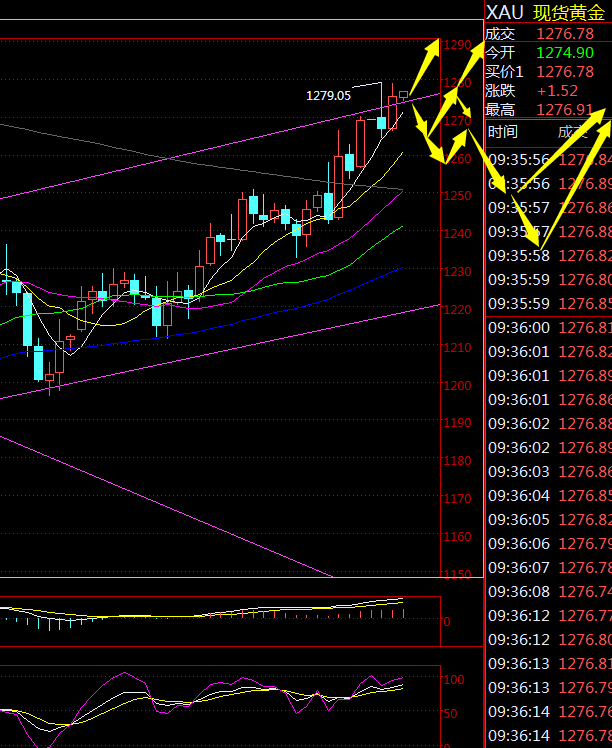Select the latest red candlestick on chart
Viewport: 612px width, 748px height.
(x=404, y=95)
